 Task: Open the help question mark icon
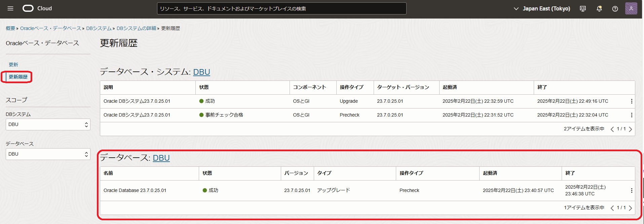[615, 9]
